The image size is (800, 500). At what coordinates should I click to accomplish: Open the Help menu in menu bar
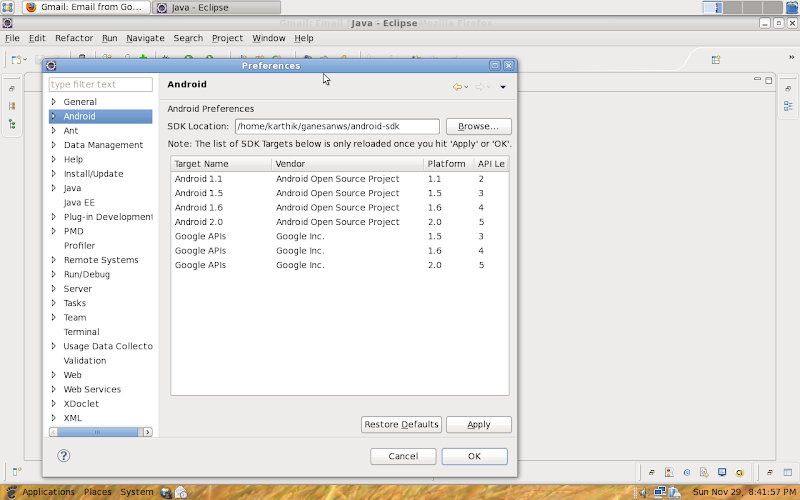[x=304, y=38]
